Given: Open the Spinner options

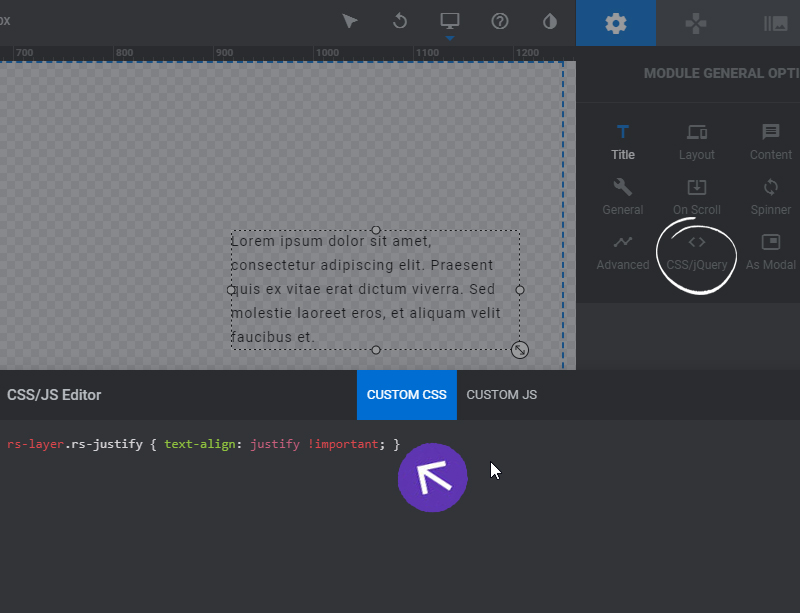Looking at the screenshot, I should pos(769,195).
